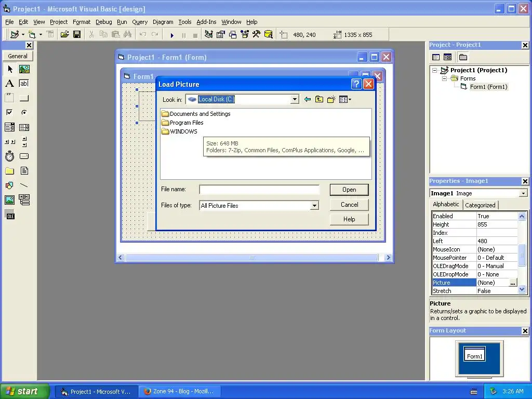Click the File name input field
The image size is (532, 399).
point(259,190)
